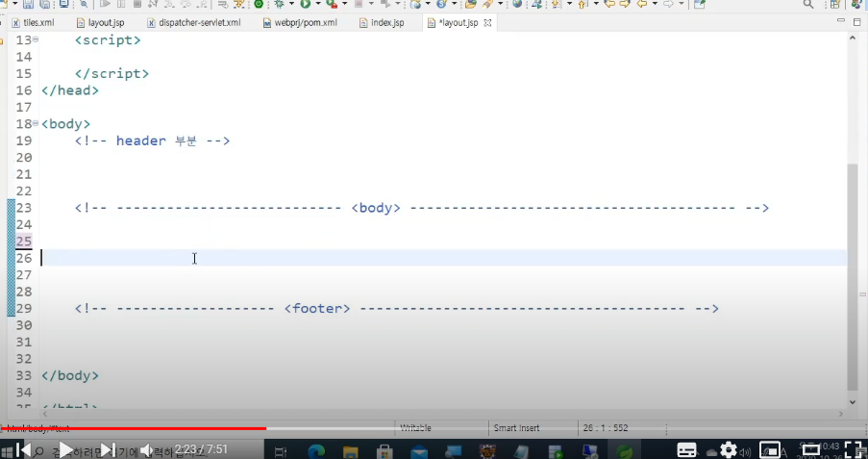Click the Save icon in the toolbar

(x=28, y=5)
